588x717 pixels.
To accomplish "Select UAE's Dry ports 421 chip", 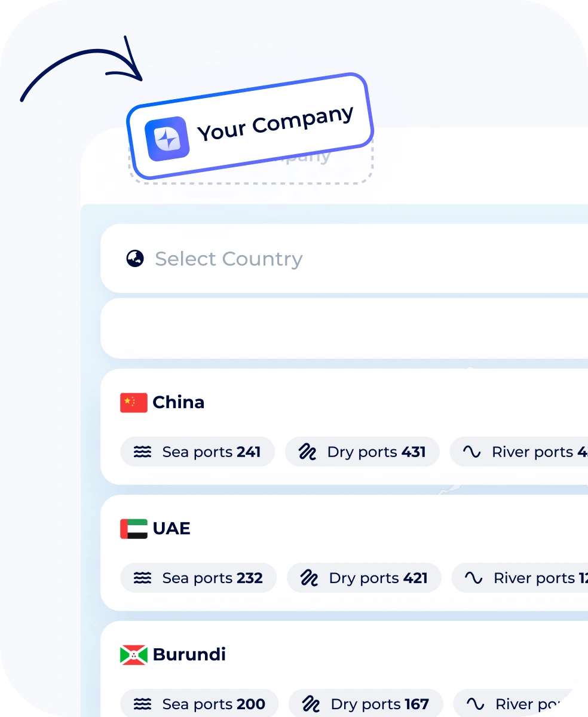I will coord(364,578).
